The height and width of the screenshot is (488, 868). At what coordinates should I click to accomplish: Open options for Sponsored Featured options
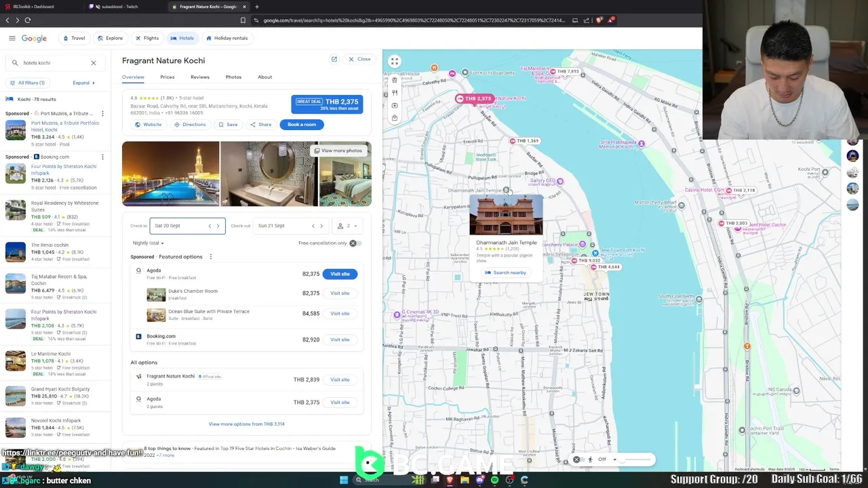pos(210,257)
